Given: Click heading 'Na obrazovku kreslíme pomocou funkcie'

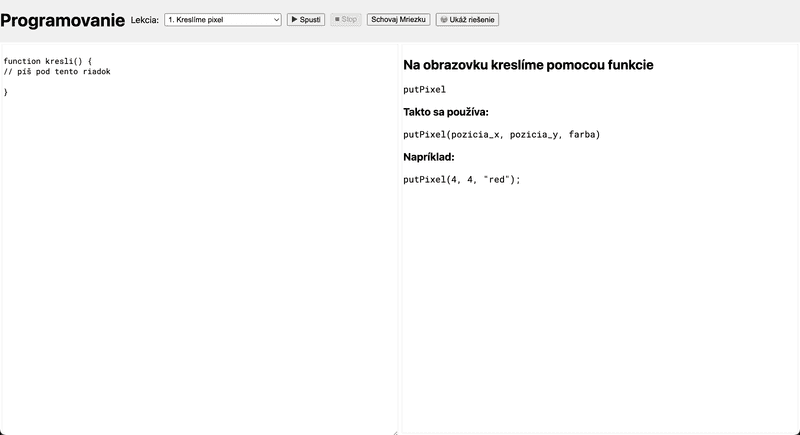Looking at the screenshot, I should point(528,65).
